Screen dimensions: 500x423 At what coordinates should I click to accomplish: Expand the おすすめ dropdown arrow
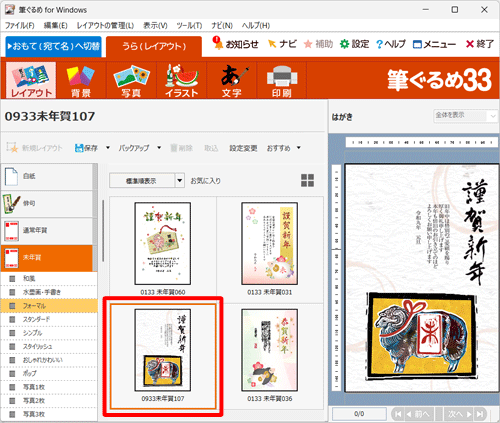pos(299,148)
